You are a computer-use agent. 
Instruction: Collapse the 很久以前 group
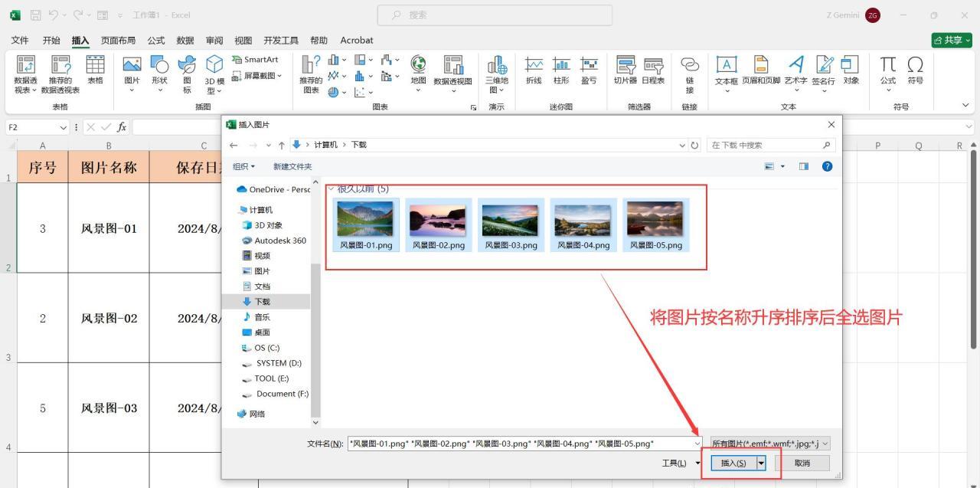pyautogui.click(x=331, y=188)
